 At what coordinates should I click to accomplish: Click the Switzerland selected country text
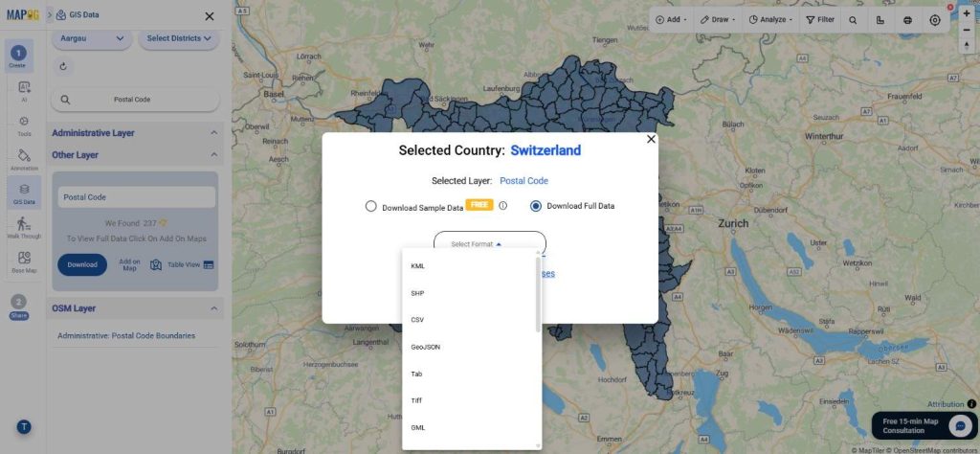(x=546, y=150)
